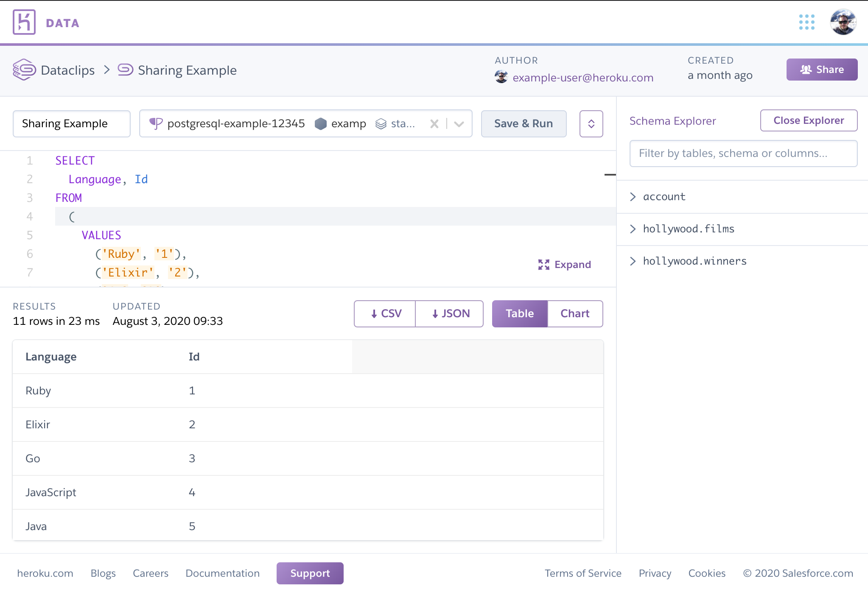Screen dimensions: 868x592
Task: Open the Heroku logo home link
Action: tap(24, 22)
